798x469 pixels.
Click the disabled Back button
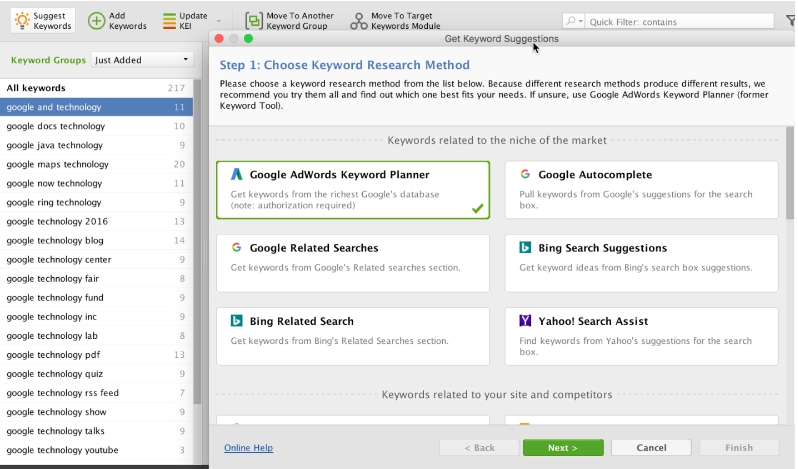(x=479, y=448)
